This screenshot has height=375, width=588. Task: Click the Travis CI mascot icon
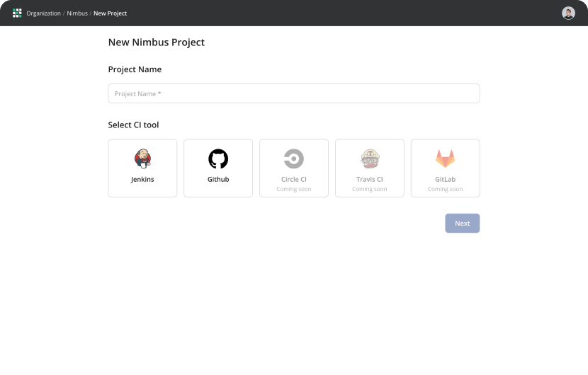coord(370,158)
